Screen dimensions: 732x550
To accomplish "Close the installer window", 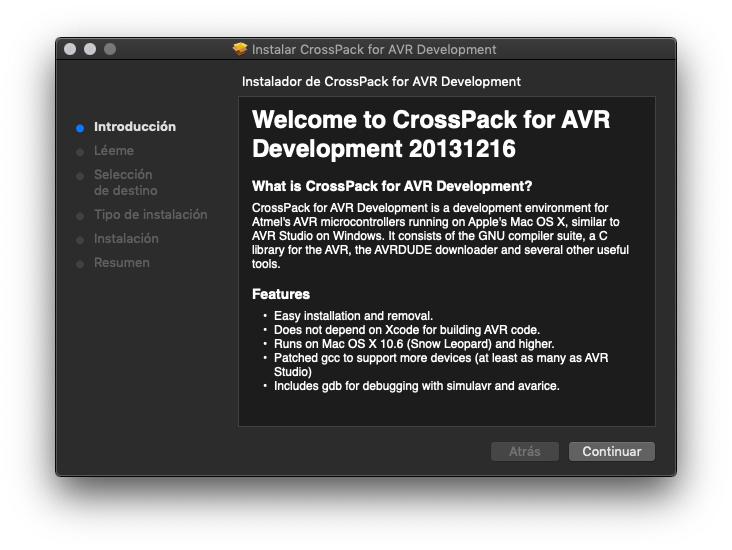I will coord(70,49).
